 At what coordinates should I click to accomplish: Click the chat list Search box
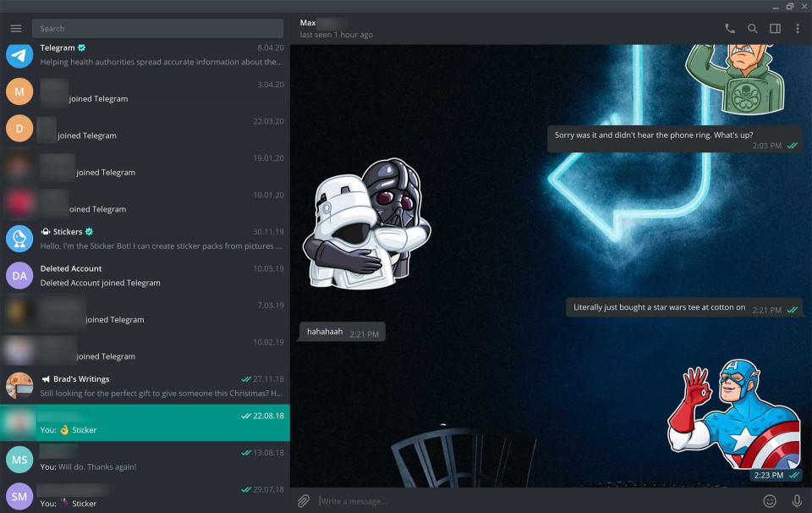coord(157,29)
